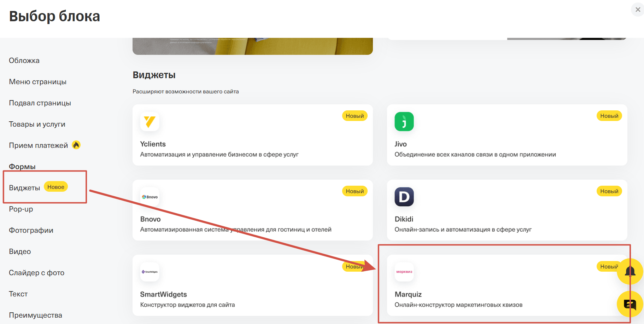Close the Выбор блока dialog
The width and height of the screenshot is (644, 324).
(x=638, y=10)
